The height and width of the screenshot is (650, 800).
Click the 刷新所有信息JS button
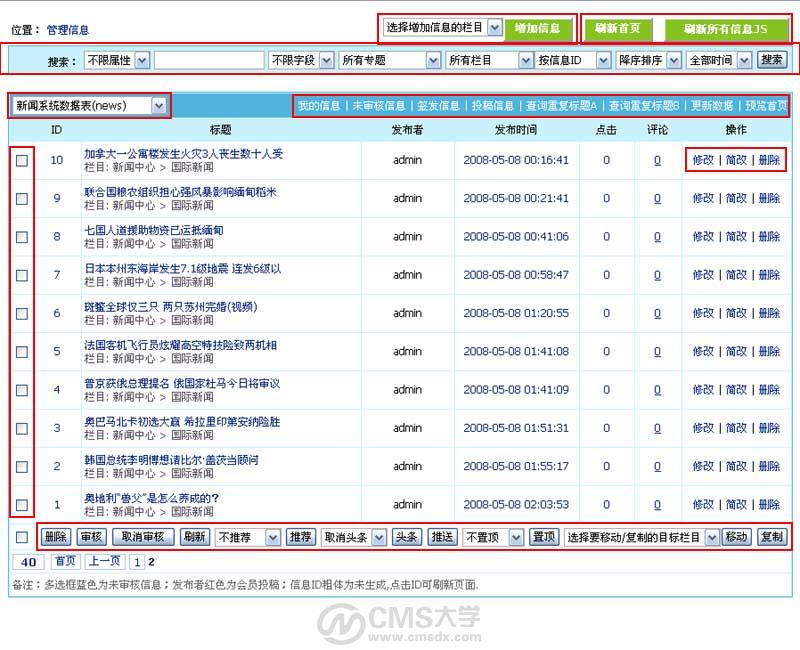(726, 29)
